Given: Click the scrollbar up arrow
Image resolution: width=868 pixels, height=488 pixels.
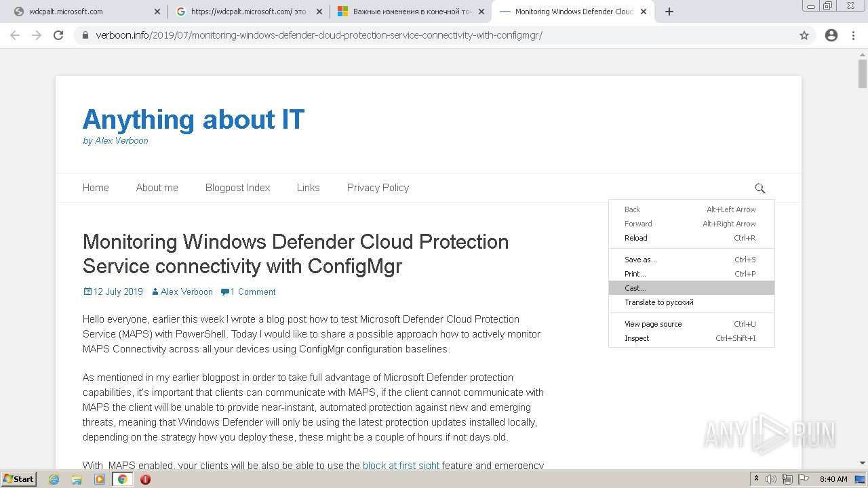Looking at the screenshot, I should (x=862, y=54).
